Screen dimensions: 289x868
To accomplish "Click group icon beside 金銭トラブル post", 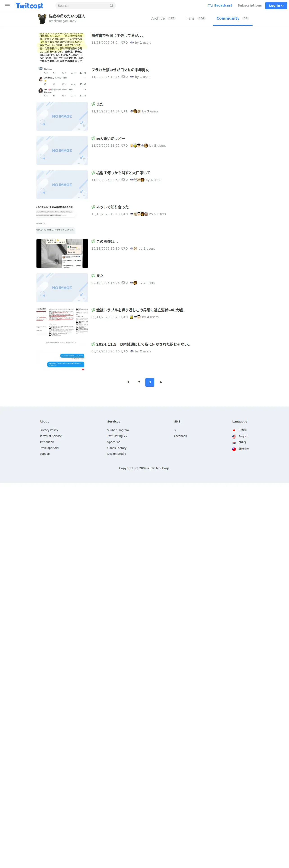I will pyautogui.click(x=93, y=310).
